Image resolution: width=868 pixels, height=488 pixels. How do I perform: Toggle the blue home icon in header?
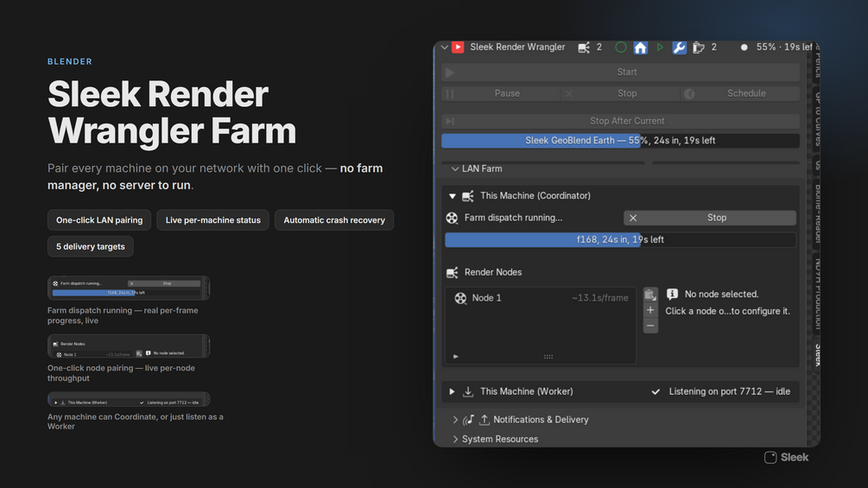pos(641,48)
